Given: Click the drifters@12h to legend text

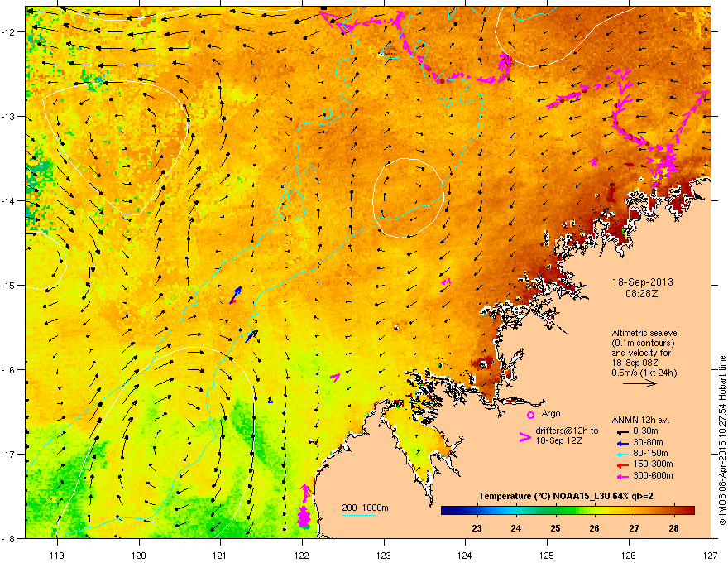Looking at the screenshot, I should [x=567, y=431].
